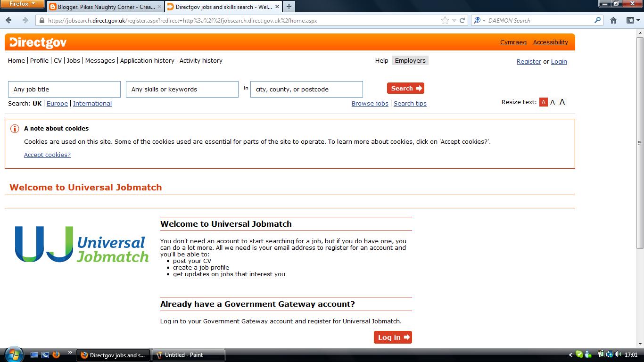Image resolution: width=644 pixels, height=362 pixels.
Task: Go to Home in the site navigation
Action: click(x=17, y=60)
